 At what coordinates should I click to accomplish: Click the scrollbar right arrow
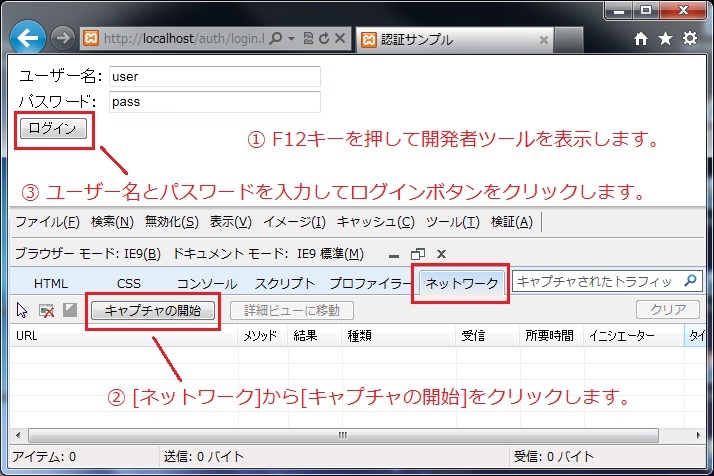tap(698, 435)
